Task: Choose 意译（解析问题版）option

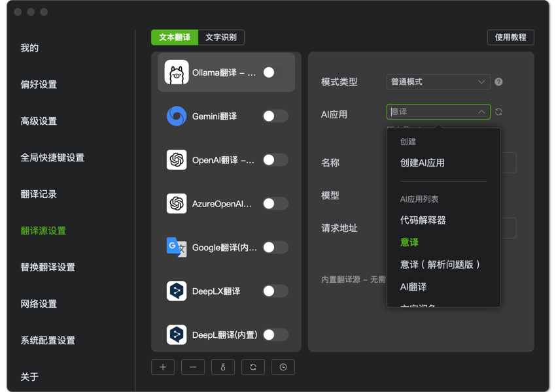Action: pos(440,265)
